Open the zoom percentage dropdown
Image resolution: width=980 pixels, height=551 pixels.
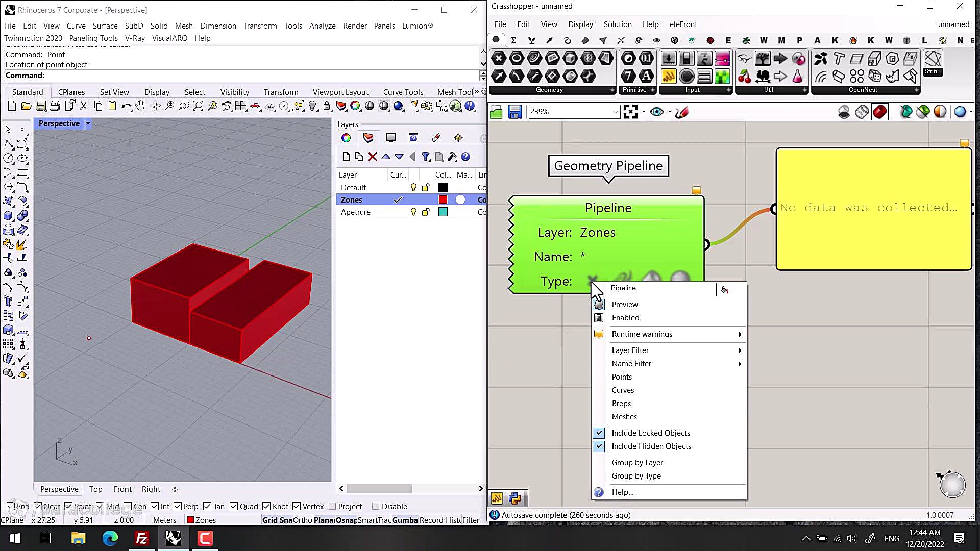615,112
